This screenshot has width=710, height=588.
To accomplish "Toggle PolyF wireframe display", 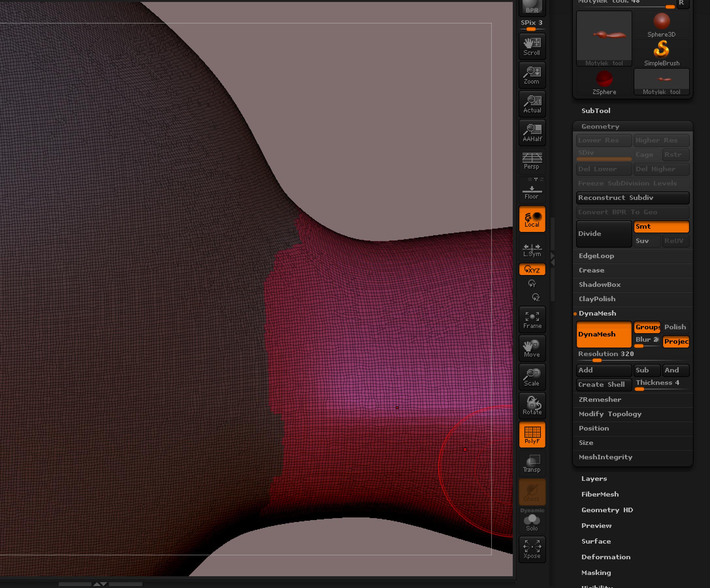I will tap(532, 435).
